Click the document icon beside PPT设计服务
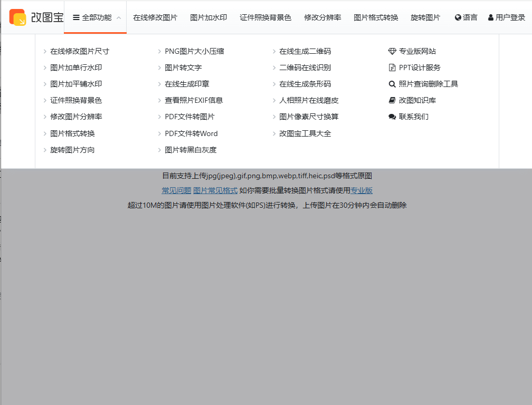The height and width of the screenshot is (405, 532). click(392, 67)
